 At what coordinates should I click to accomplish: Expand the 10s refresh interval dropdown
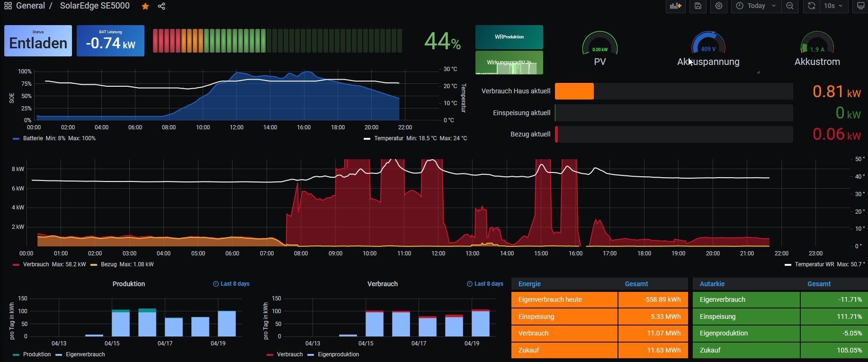(833, 6)
